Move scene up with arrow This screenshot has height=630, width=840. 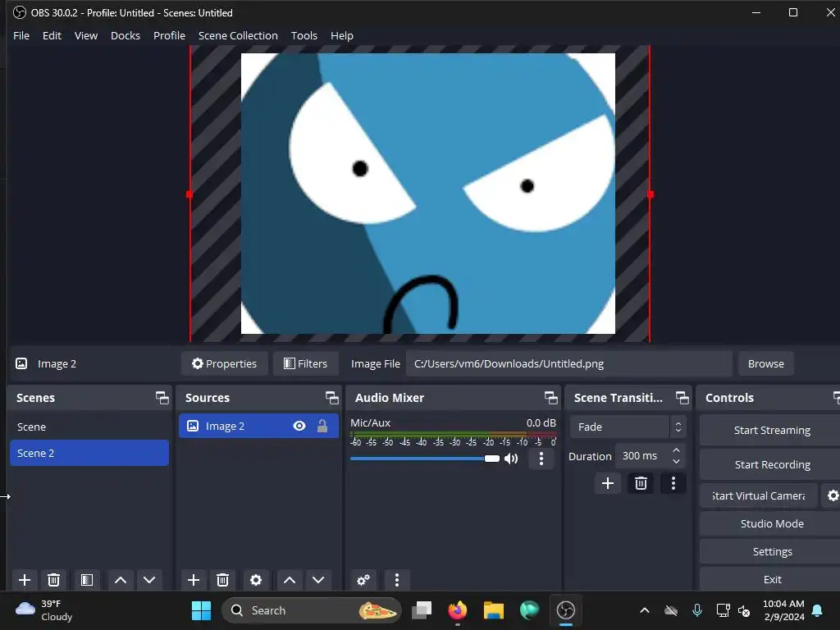[121, 580]
